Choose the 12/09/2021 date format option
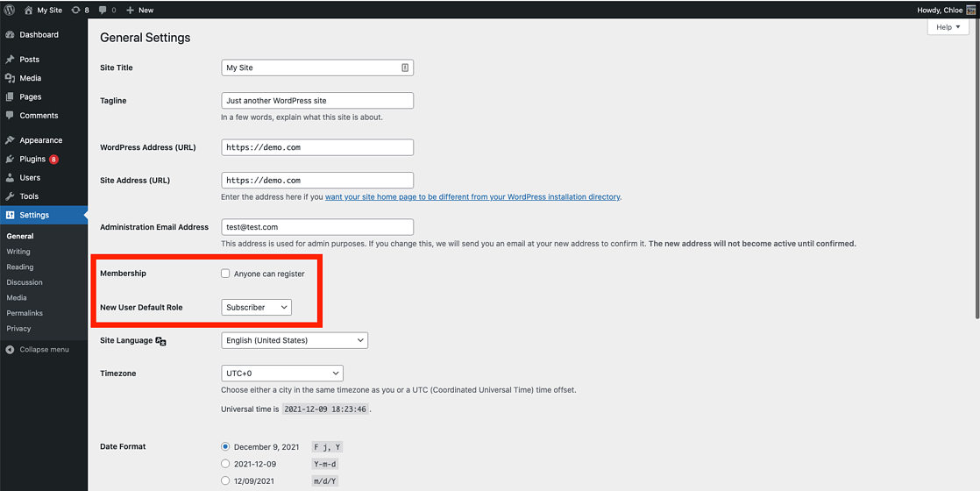Viewport: 980px width, 491px height. pyautogui.click(x=225, y=480)
